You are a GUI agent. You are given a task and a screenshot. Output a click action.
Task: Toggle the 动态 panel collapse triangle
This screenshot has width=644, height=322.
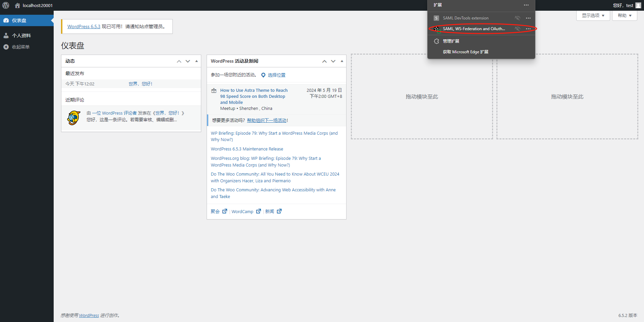click(x=197, y=61)
